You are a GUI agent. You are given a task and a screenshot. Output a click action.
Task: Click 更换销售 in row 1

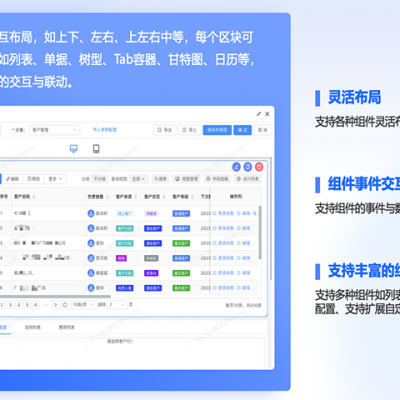(x=224, y=213)
